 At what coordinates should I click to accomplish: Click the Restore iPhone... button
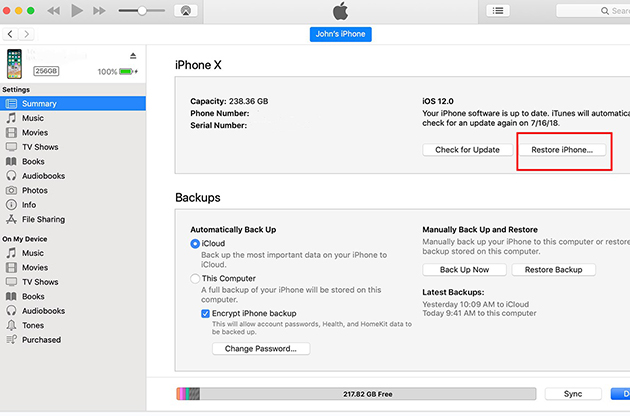point(562,150)
